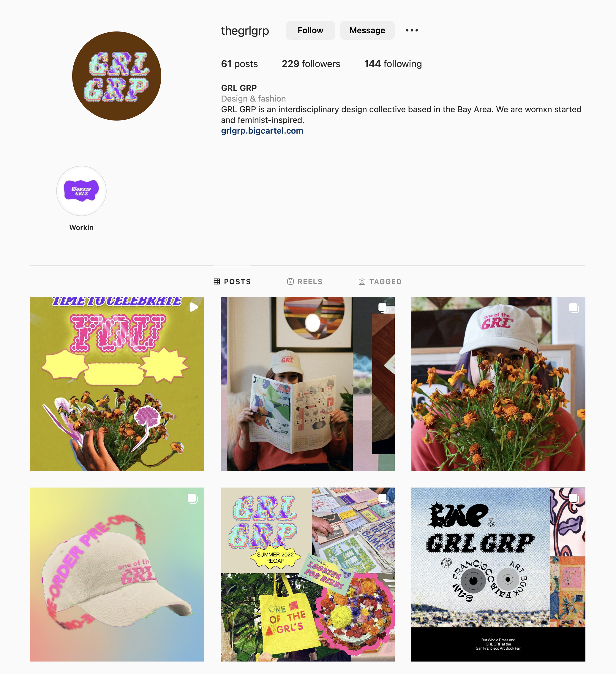616x674 pixels.
Task: Click the Reels clapper icon
Action: click(290, 281)
